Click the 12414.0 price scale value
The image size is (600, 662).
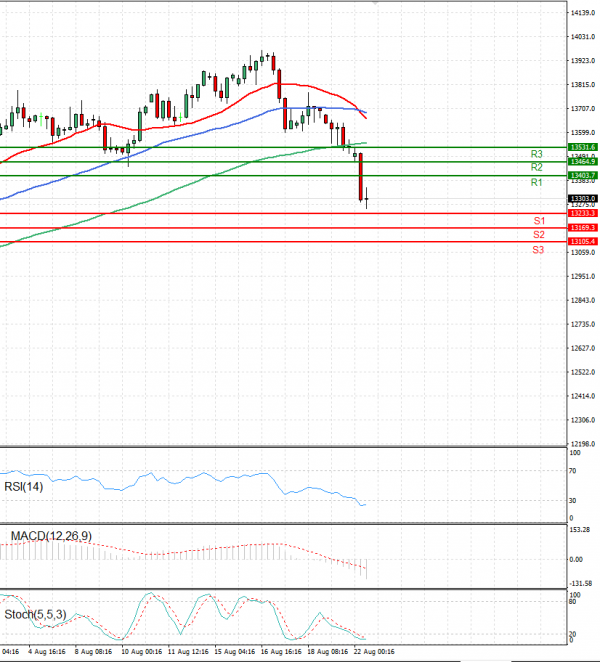click(x=583, y=396)
